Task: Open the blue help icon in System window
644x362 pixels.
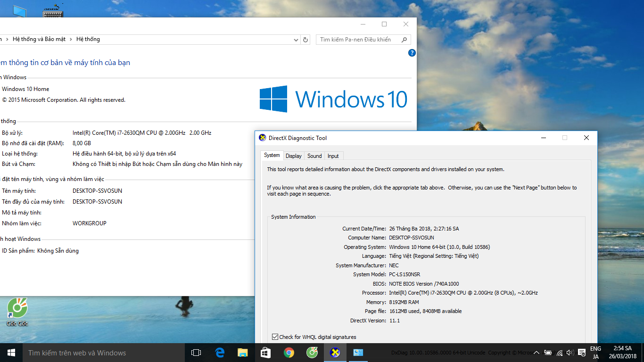Action: pyautogui.click(x=412, y=53)
